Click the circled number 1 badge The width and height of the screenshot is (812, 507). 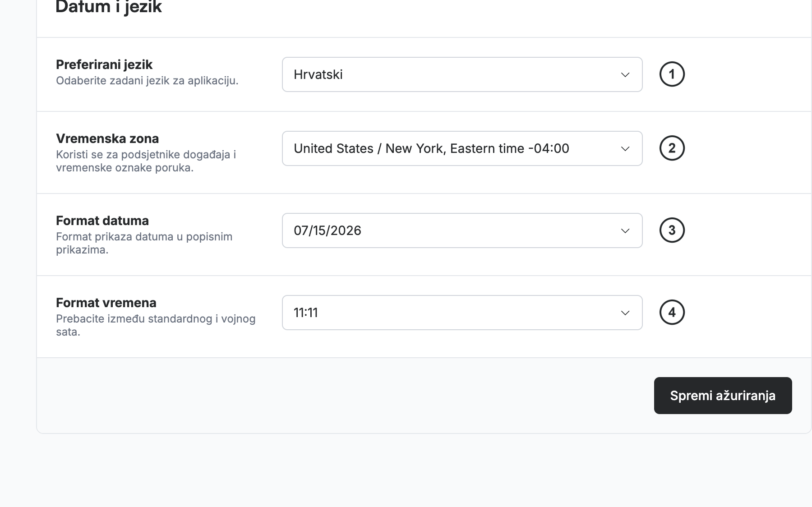(672, 74)
